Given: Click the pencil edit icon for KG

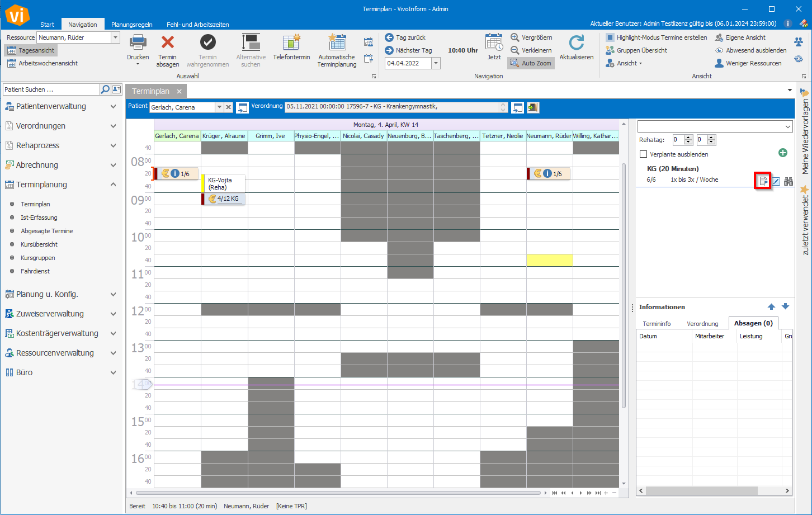Looking at the screenshot, I should [x=776, y=181].
